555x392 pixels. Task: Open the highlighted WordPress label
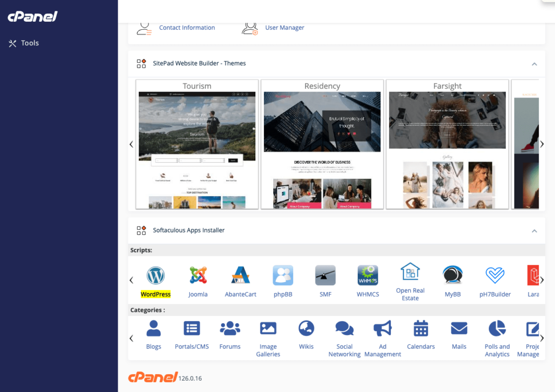(156, 294)
